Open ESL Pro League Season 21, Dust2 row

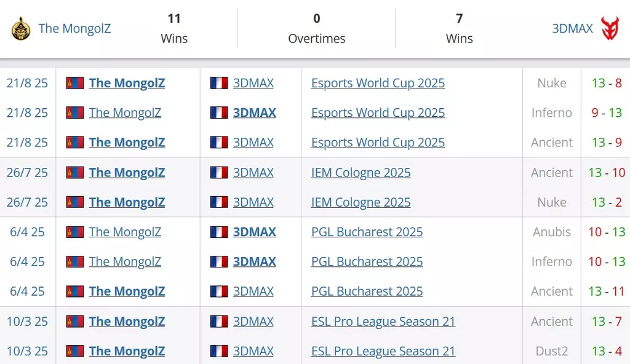point(383,351)
